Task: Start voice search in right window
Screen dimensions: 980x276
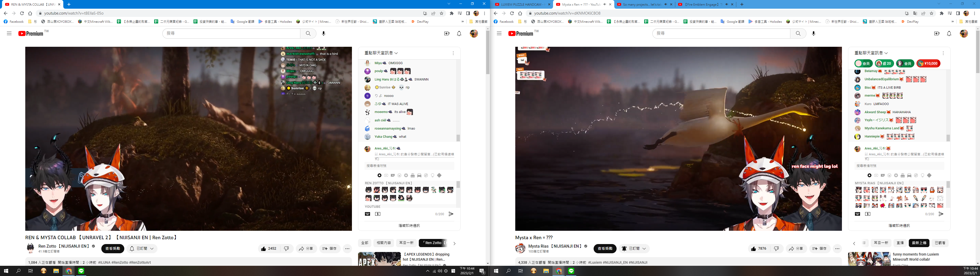Action: click(x=814, y=33)
